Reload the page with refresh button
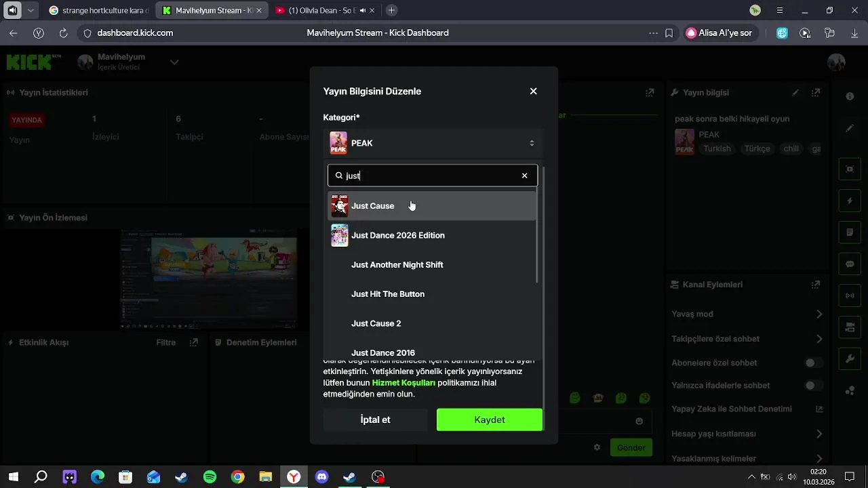The image size is (868, 488). tap(63, 33)
